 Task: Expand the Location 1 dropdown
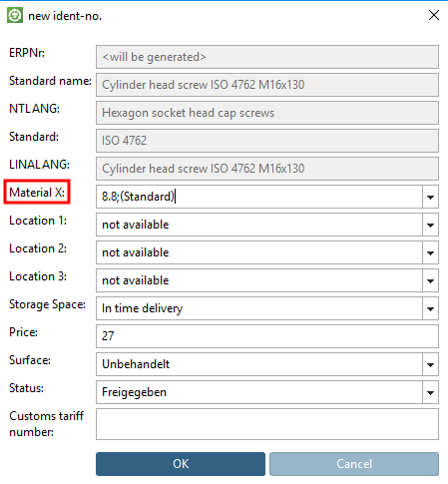(430, 225)
